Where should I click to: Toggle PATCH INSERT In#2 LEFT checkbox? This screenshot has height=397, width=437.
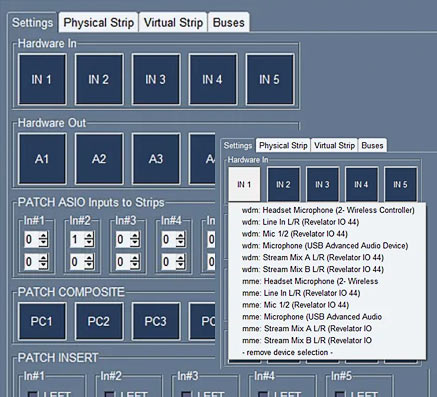[x=109, y=394]
